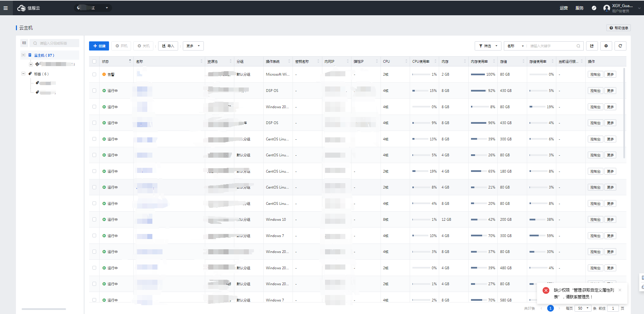Open the per-page 50 size dropdown
Screen dimensions: 644x314
click(x=583, y=308)
